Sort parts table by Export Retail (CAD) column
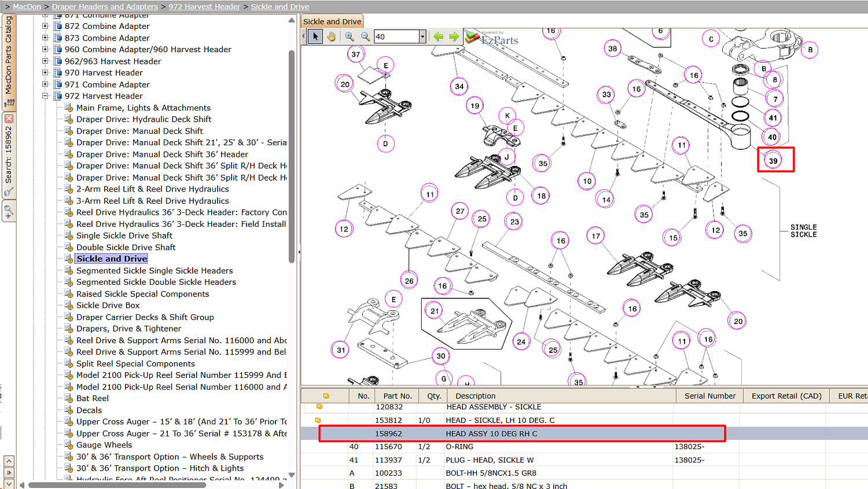Image resolution: width=868 pixels, height=489 pixels. coord(786,396)
